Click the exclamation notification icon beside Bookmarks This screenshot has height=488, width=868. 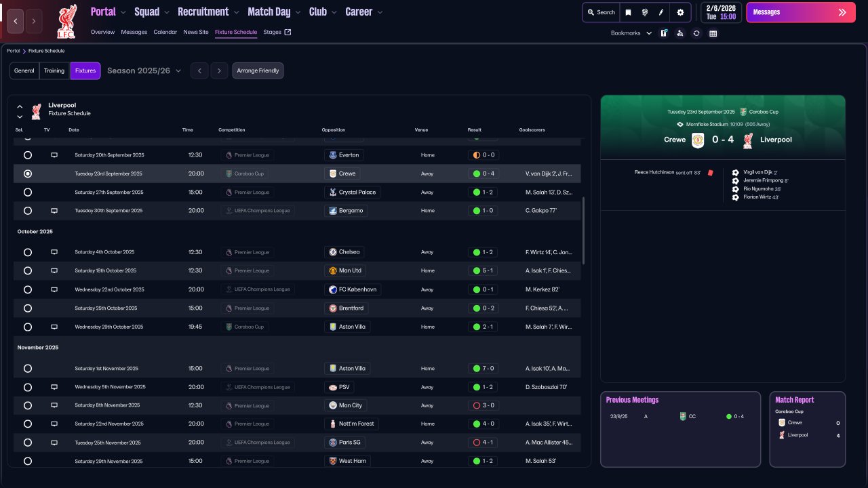[665, 33]
